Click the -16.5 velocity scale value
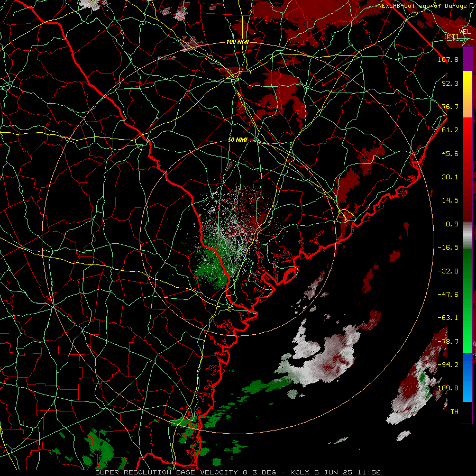Screen dimensions: 476x476 (x=448, y=247)
